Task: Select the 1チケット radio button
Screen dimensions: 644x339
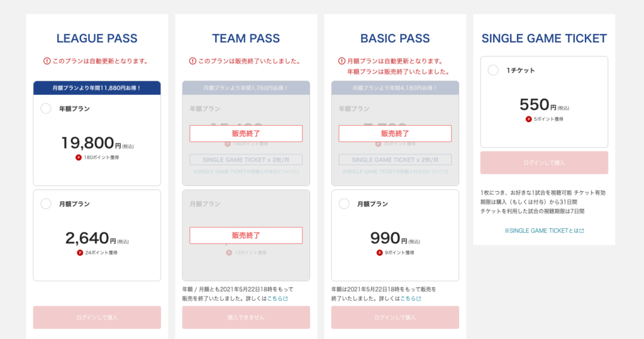Action: click(493, 70)
